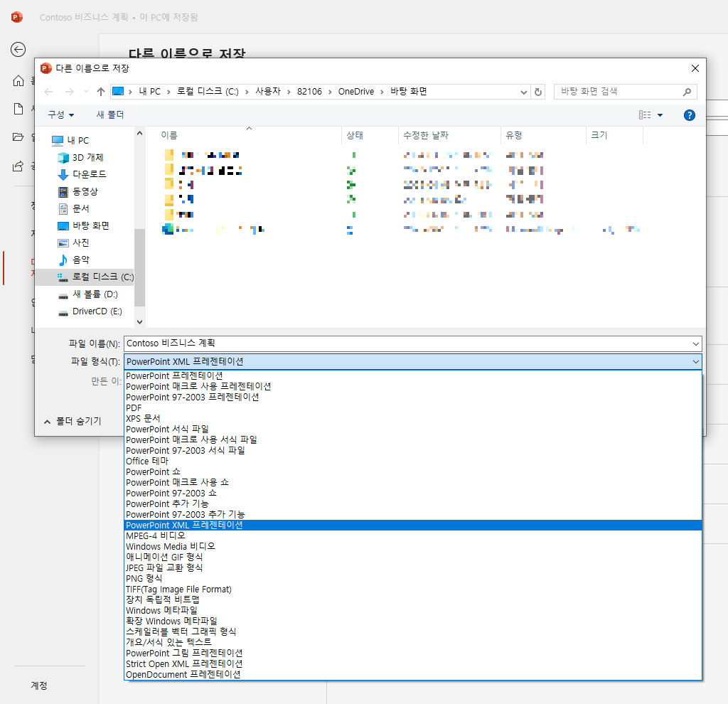Collapse the 파일 형식 combo box

tap(695, 362)
